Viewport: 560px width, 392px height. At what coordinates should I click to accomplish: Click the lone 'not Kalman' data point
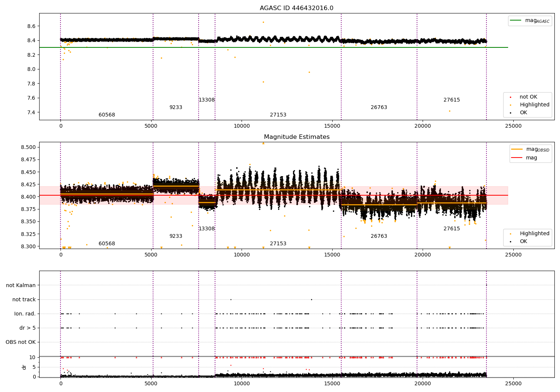[x=486, y=285]
